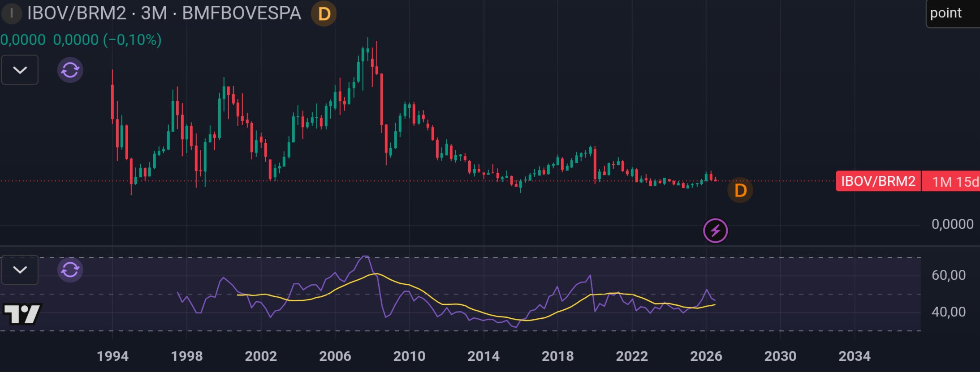Click the red IBOV/BRM2 label on the price axis
980x372 pixels.
pos(878,181)
